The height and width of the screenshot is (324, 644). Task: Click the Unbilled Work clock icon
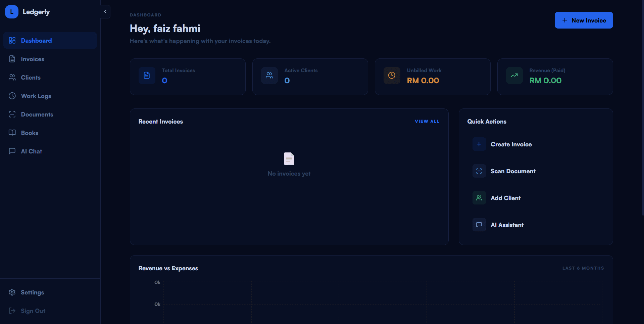[x=392, y=76]
